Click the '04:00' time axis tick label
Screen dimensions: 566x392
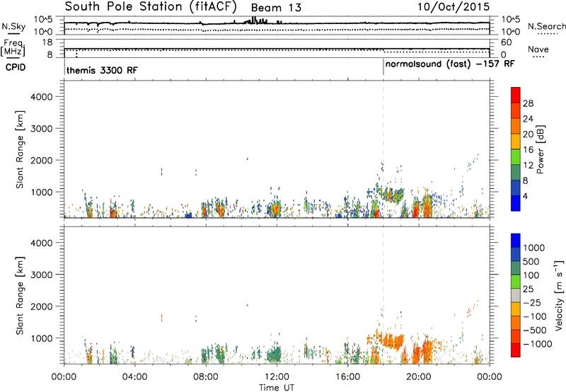(x=134, y=377)
